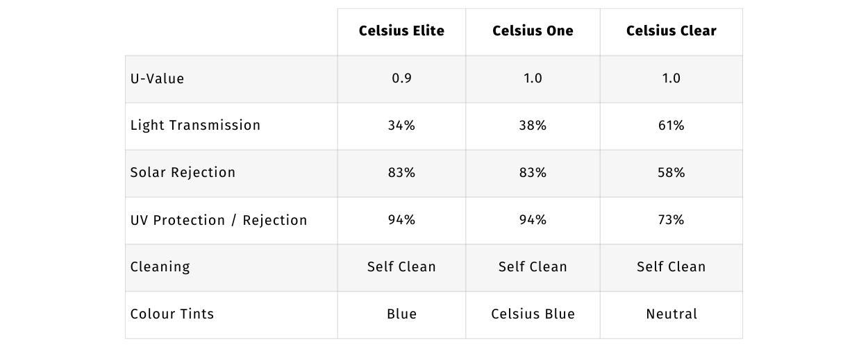The image size is (868, 347).
Task: Click the Celsius Clear column header
Action: tap(671, 31)
